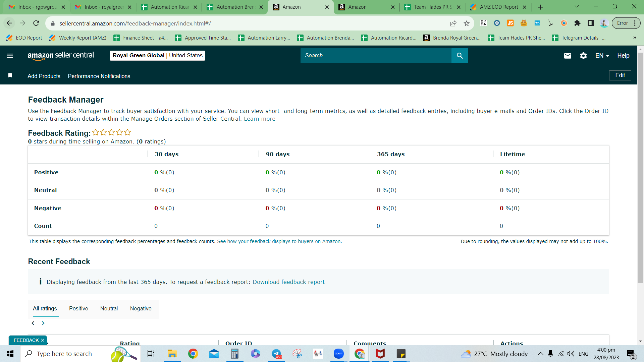Open the Extensions puzzle icon
Viewport: 644px width, 362px height.
coord(577,23)
